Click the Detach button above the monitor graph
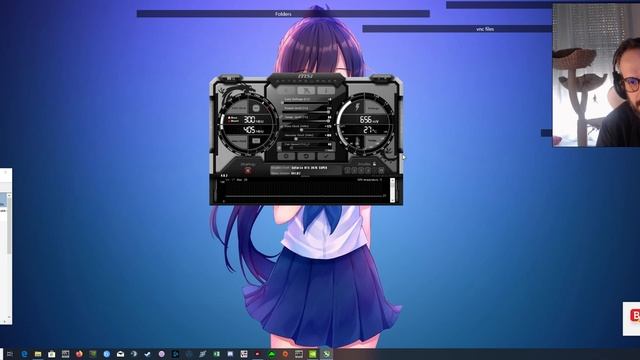This screenshot has height=360, width=640. (305, 176)
